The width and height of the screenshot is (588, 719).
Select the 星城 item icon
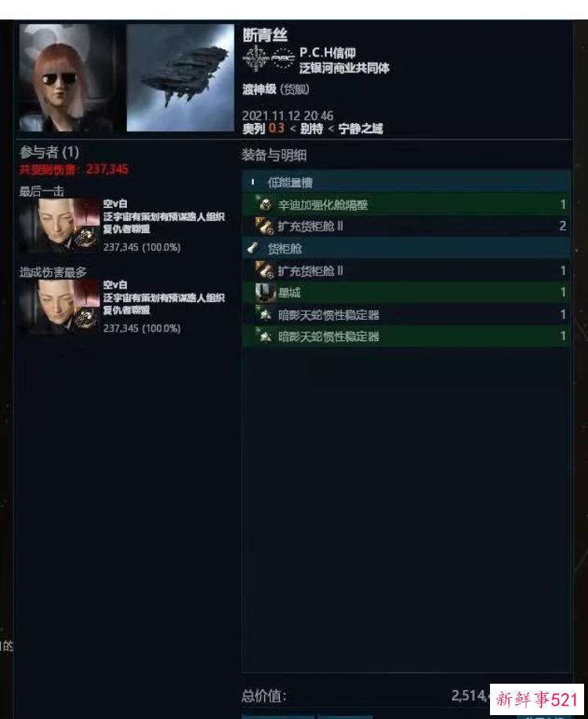click(x=265, y=292)
